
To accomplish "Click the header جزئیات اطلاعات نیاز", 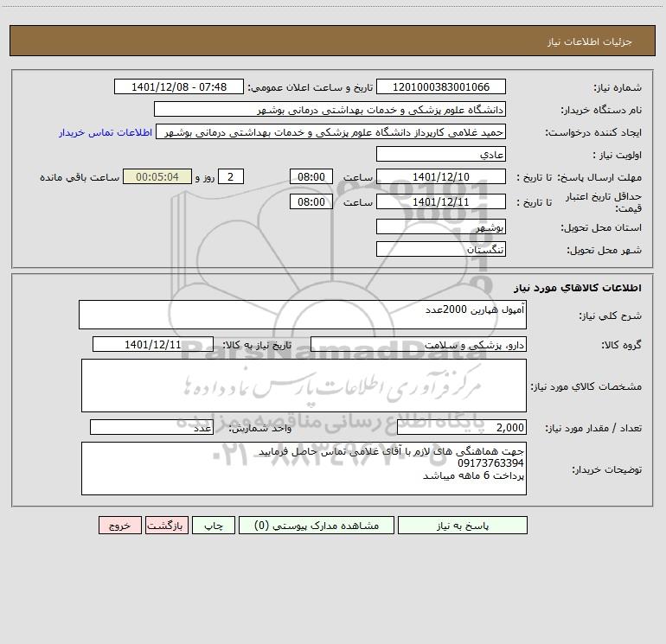I will (x=590, y=41).
